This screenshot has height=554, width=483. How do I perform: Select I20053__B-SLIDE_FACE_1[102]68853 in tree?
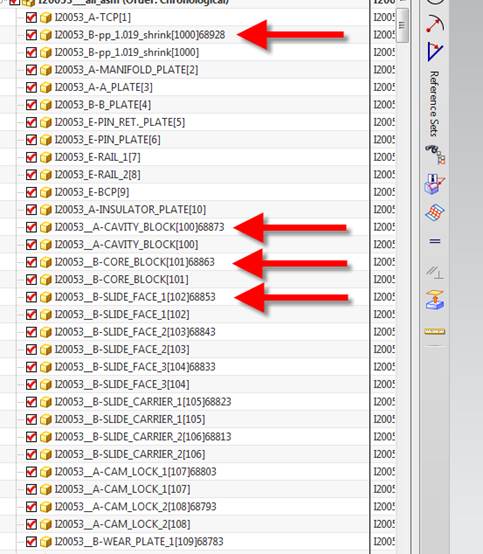pos(135,297)
